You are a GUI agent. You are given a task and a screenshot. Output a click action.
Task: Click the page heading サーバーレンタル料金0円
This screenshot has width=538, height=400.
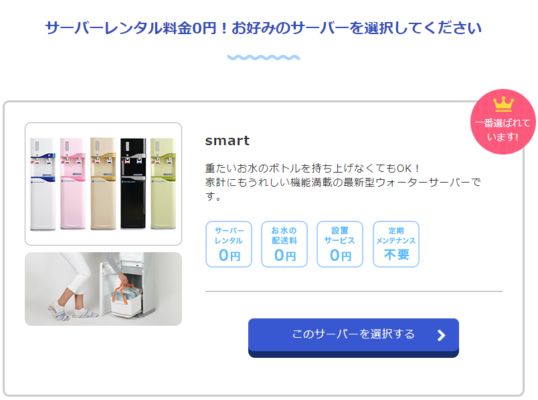[x=264, y=28]
